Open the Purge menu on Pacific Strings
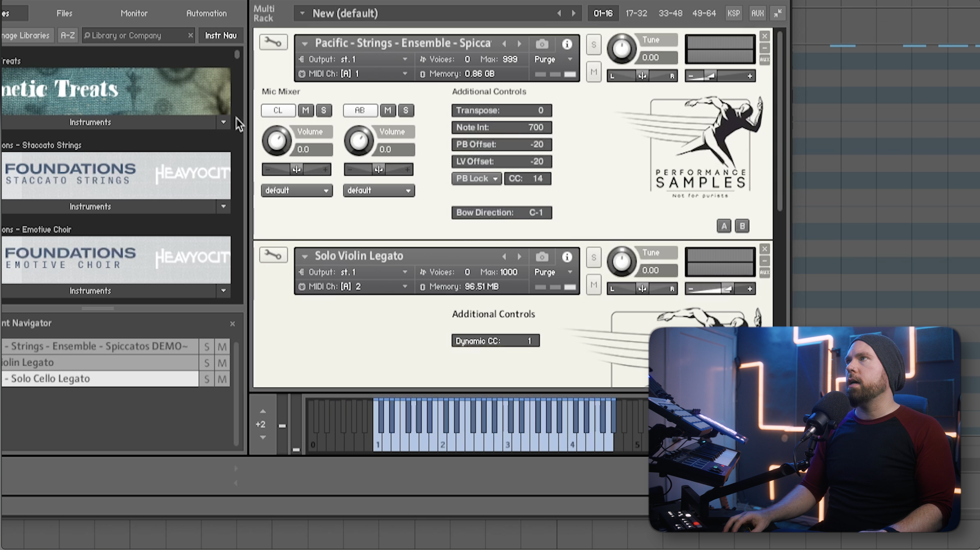The image size is (980, 550). pos(553,59)
